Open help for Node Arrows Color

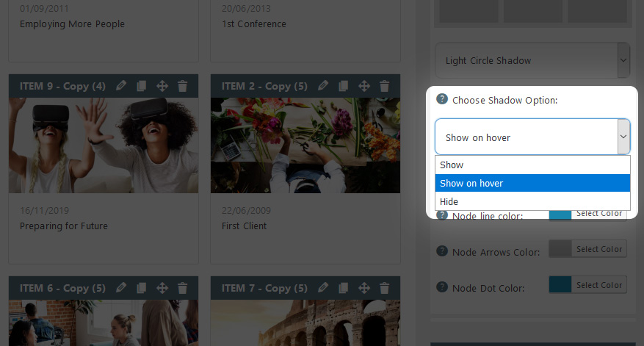(x=442, y=251)
